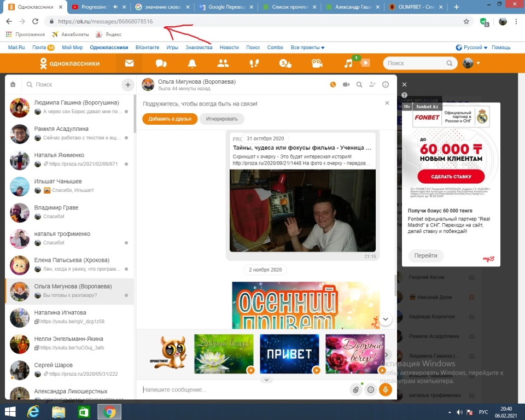Open chat info icon
The width and height of the screenshot is (525, 420).
[x=386, y=85]
